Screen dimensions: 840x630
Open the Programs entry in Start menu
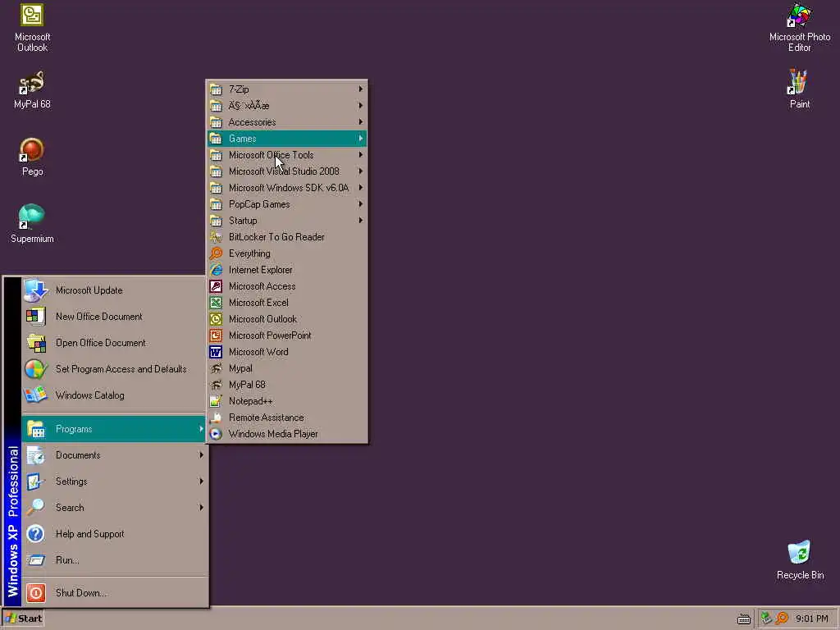(x=113, y=429)
